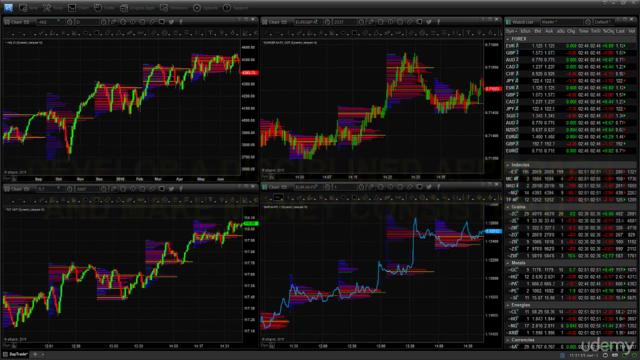This screenshot has width=640, height=360.
Task: Click the symbol lookup icon beside NQ field
Action: (x=69, y=22)
